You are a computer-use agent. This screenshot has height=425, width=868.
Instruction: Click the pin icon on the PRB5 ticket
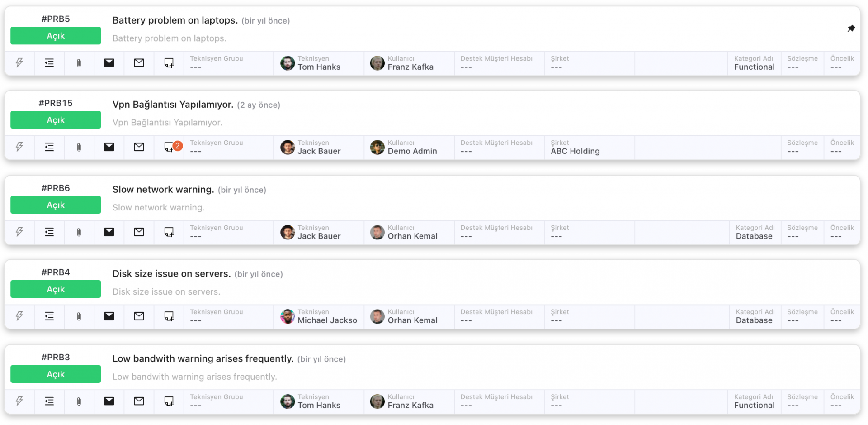(851, 29)
